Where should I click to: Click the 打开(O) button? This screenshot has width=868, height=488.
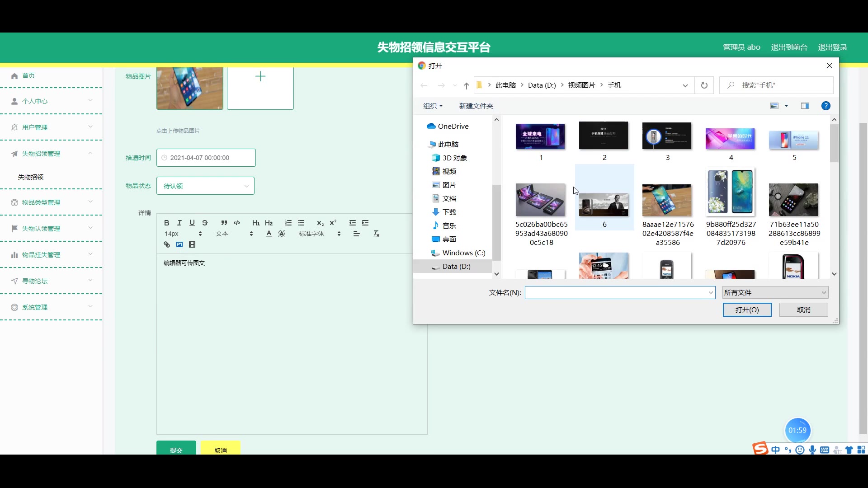click(x=747, y=310)
